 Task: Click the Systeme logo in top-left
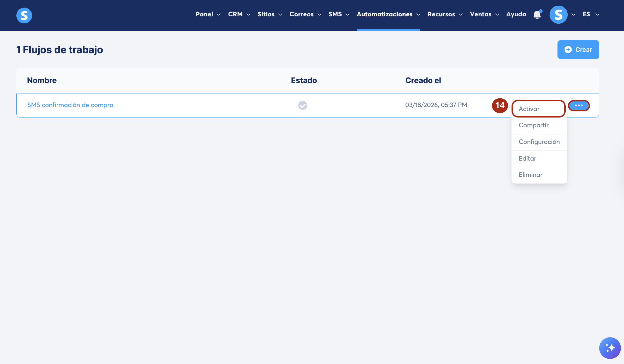point(24,15)
